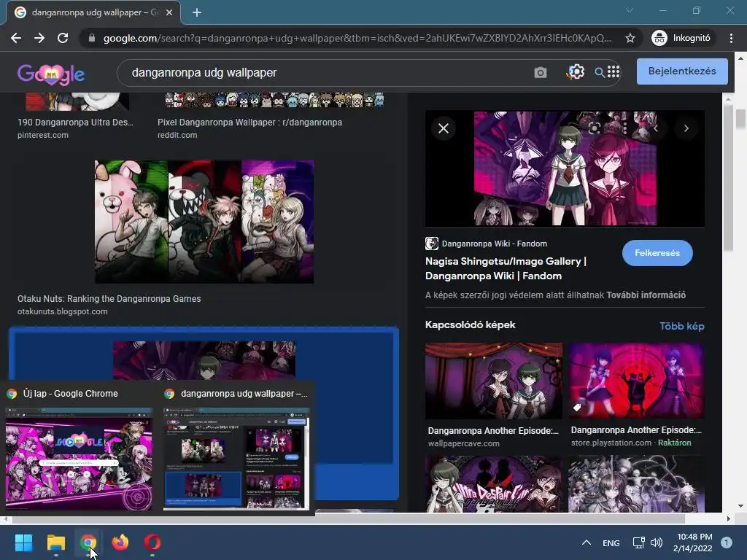Image resolution: width=747 pixels, height=560 pixels.
Task: Go back to previous page in Chrome
Action: (16, 38)
